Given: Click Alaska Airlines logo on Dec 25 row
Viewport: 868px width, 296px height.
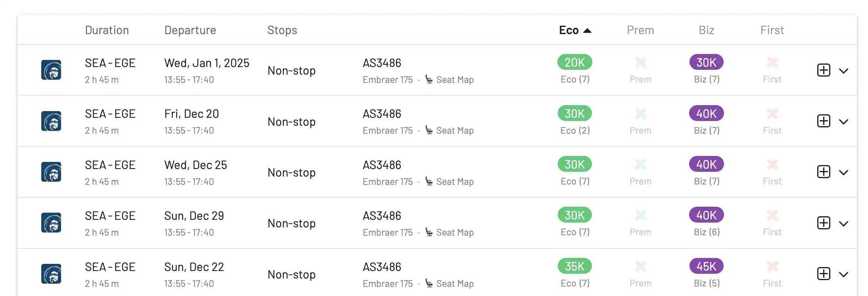Looking at the screenshot, I should point(51,172).
